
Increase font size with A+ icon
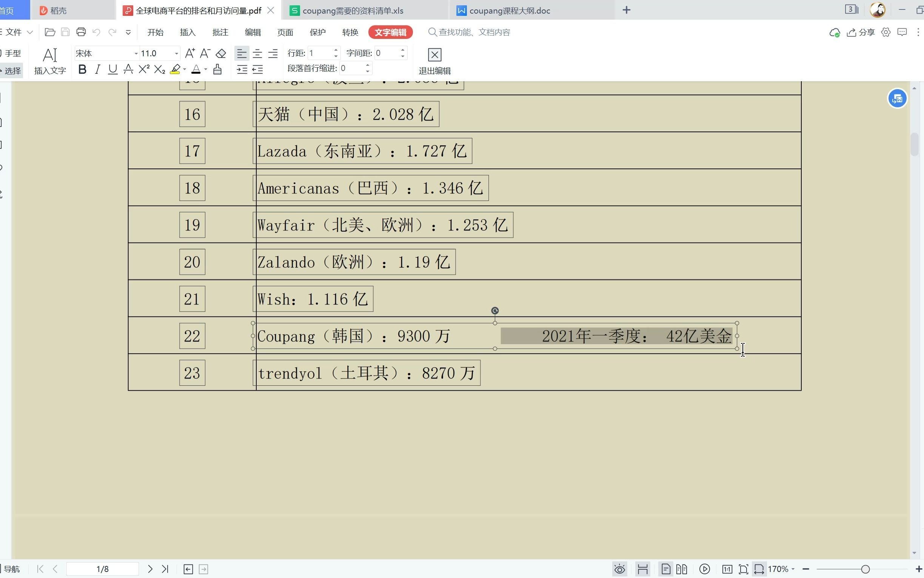pyautogui.click(x=190, y=53)
